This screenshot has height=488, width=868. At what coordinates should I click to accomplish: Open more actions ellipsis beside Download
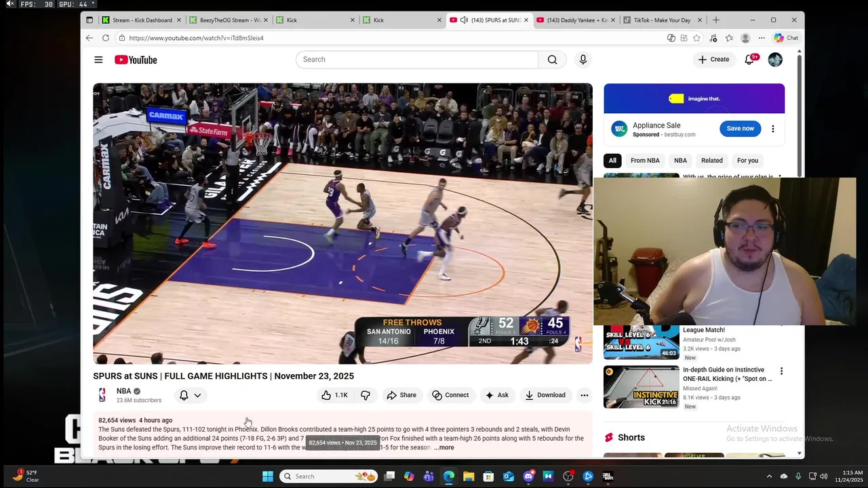[x=584, y=395]
